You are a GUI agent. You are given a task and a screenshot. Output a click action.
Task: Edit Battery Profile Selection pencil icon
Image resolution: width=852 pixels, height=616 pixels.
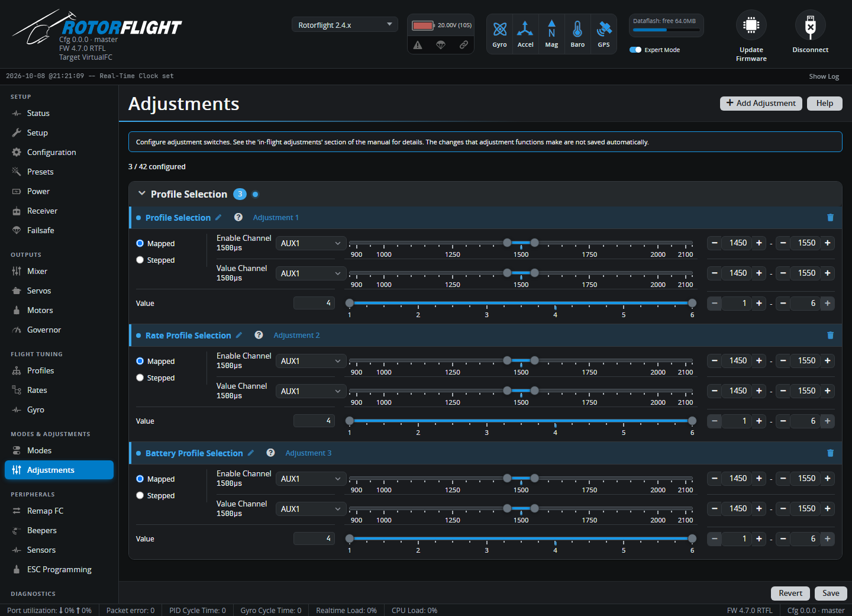point(251,453)
